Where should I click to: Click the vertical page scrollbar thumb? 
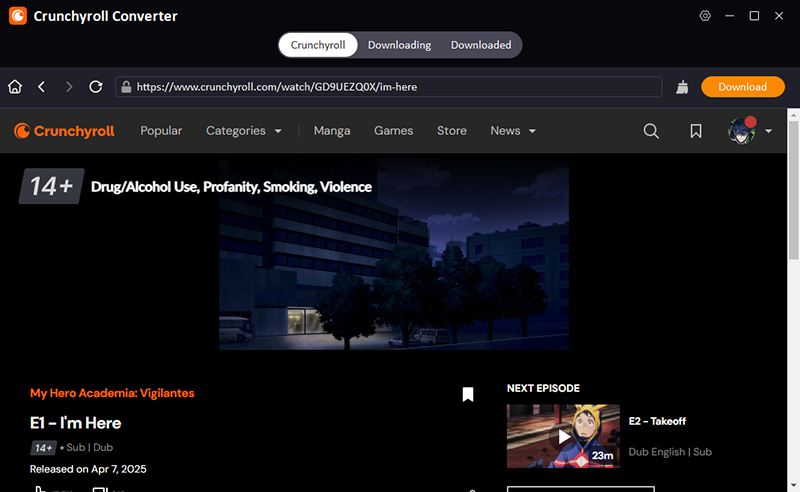[793, 190]
